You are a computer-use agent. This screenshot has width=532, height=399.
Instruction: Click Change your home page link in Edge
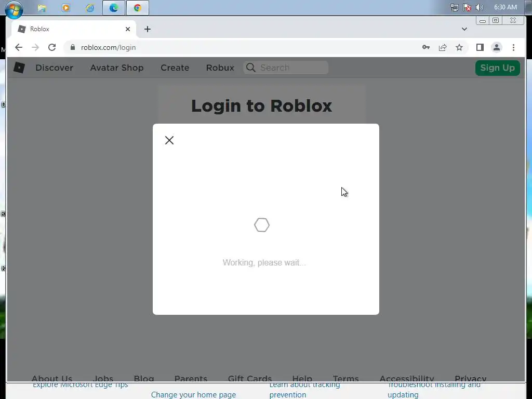(x=193, y=395)
